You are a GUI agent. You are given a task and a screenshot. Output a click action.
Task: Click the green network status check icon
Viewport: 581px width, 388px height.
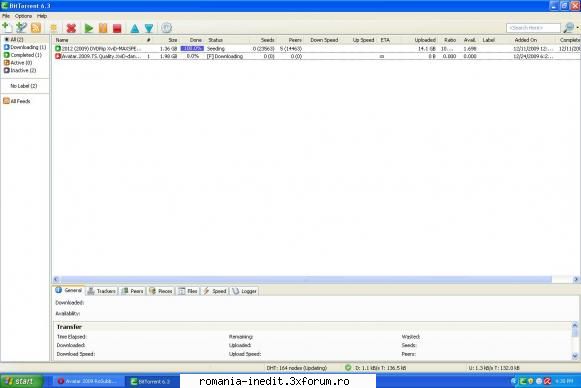(x=348, y=368)
